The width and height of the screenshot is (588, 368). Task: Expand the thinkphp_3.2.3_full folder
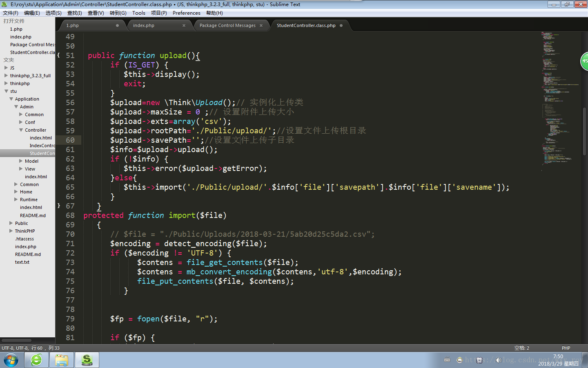point(6,76)
